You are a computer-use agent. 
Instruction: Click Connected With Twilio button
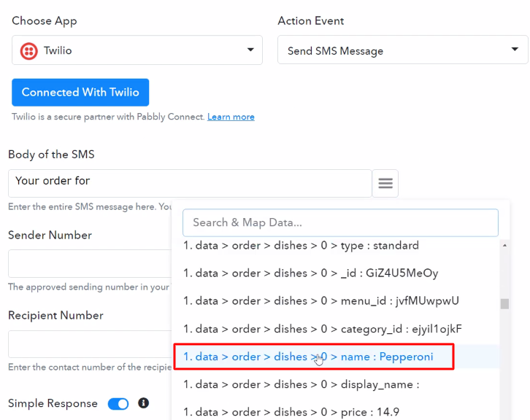point(80,92)
